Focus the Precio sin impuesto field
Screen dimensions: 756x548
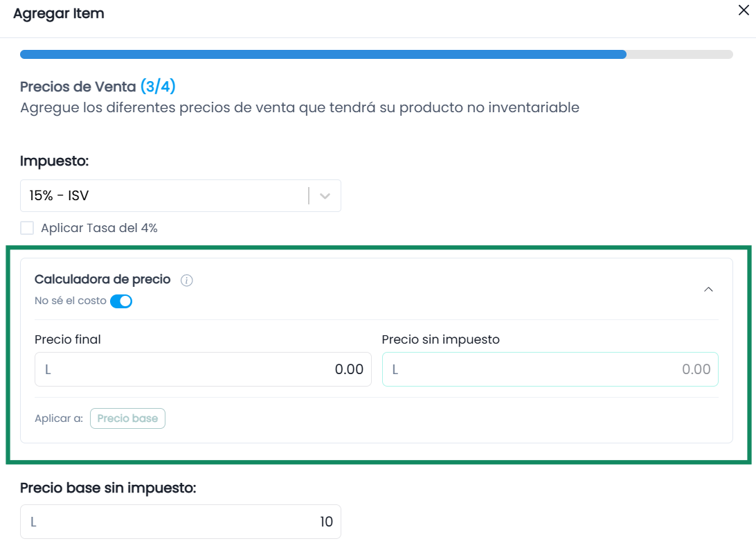pyautogui.click(x=550, y=369)
